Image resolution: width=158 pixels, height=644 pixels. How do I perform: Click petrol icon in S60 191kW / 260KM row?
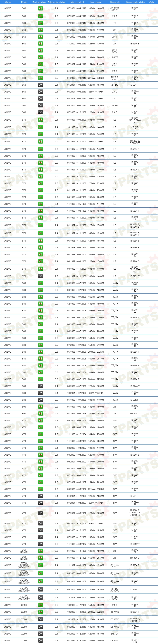pos(40,58)
